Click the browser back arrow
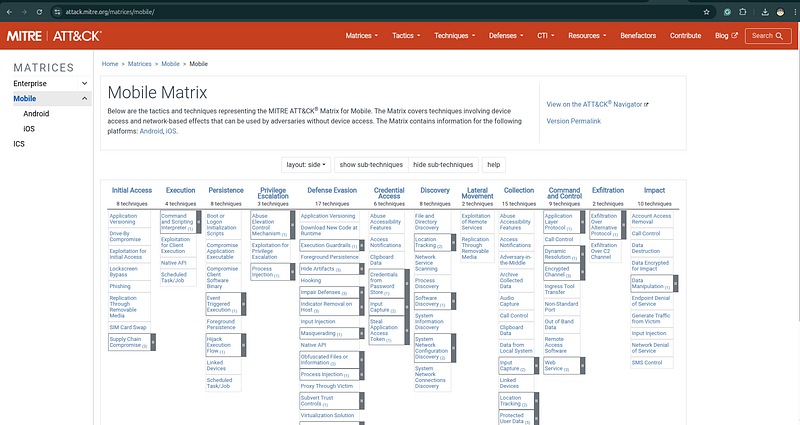The height and width of the screenshot is (425, 800). 9,12
